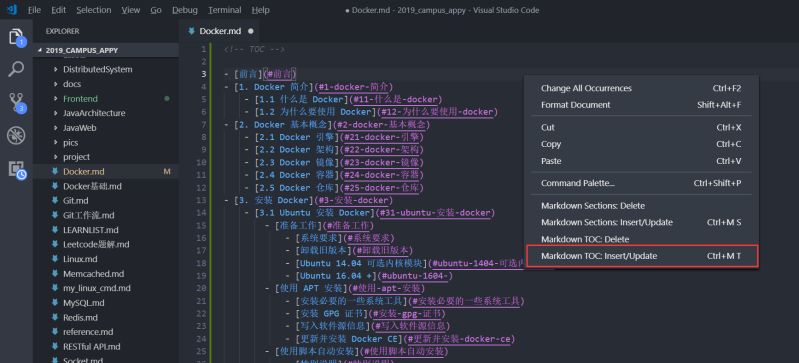Open Memcached.md file

coord(106,274)
